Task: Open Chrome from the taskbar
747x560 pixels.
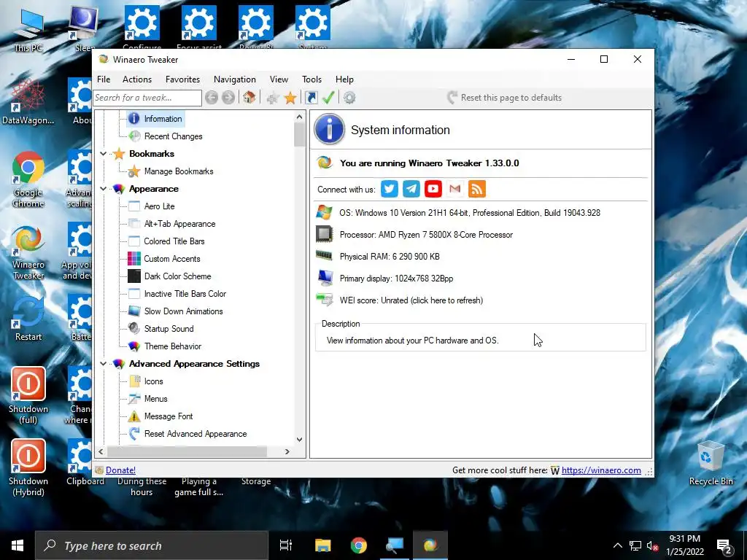Action: (x=358, y=545)
